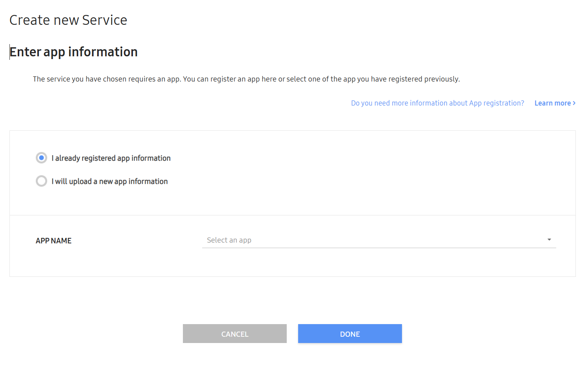The image size is (588, 382).
Task: Click the blue dot inside the selected radio
Action: pyautogui.click(x=41, y=158)
